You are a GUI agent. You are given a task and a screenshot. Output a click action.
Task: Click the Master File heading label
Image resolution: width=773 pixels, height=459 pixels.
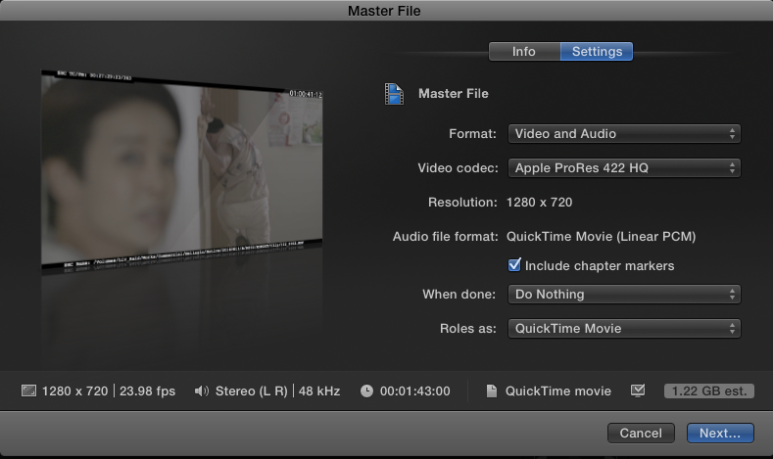click(x=453, y=94)
